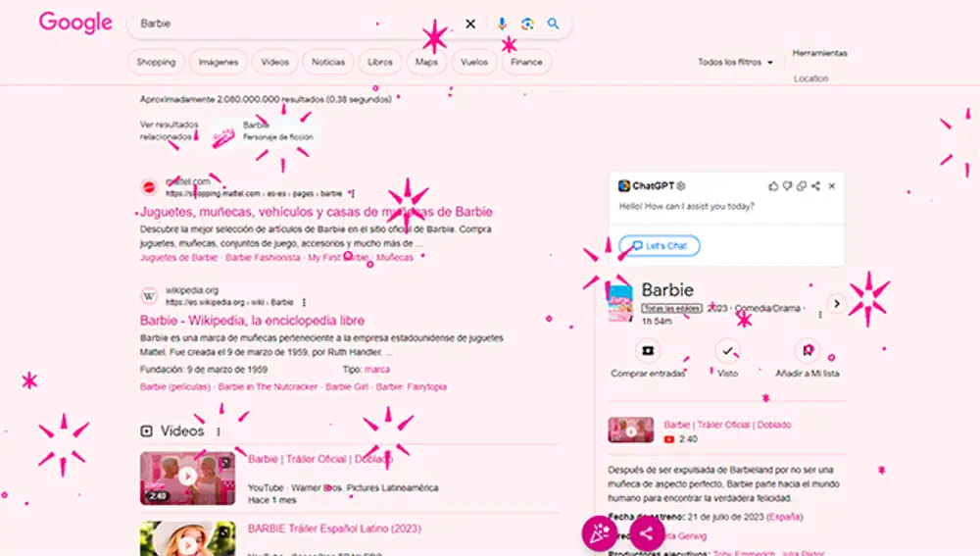Open BARBIE Tráiler Español Latino (2023) link
Image resolution: width=980 pixels, height=556 pixels.
point(334,529)
